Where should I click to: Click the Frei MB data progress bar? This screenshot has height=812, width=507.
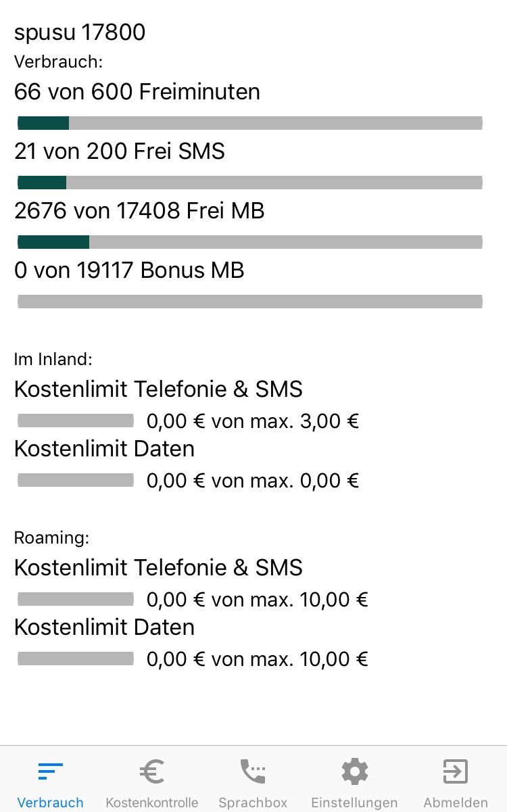pyautogui.click(x=249, y=242)
